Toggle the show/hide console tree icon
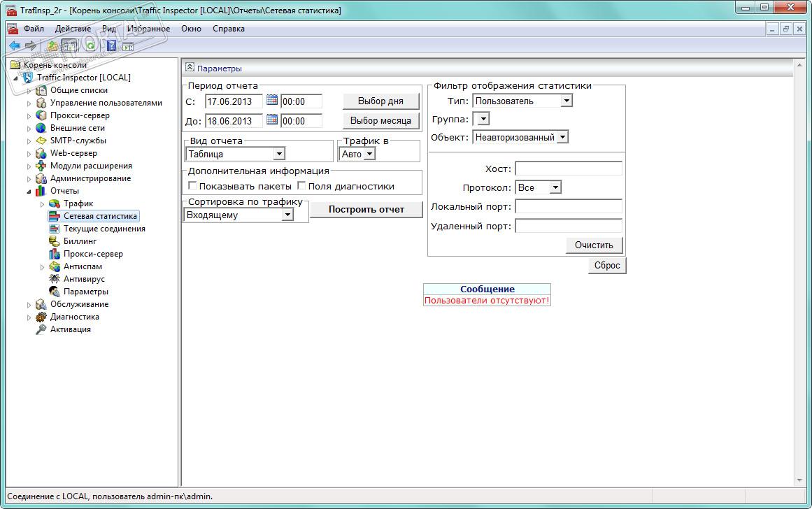 tap(69, 45)
